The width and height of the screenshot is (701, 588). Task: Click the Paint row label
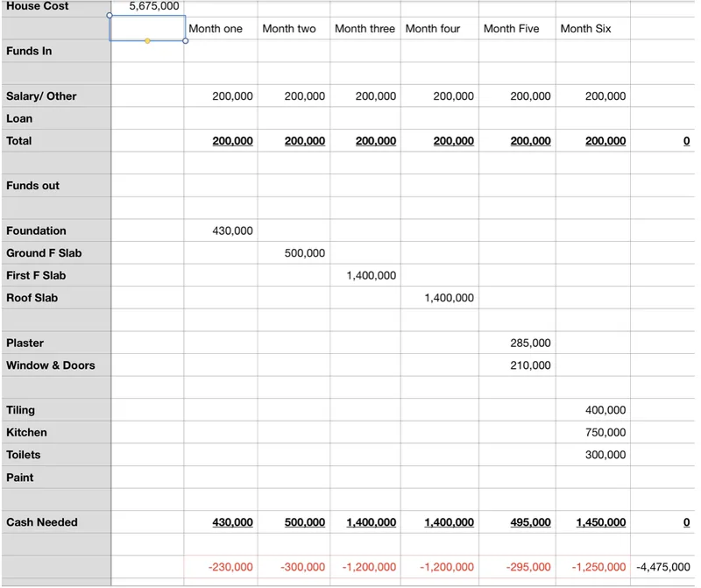tap(56, 478)
